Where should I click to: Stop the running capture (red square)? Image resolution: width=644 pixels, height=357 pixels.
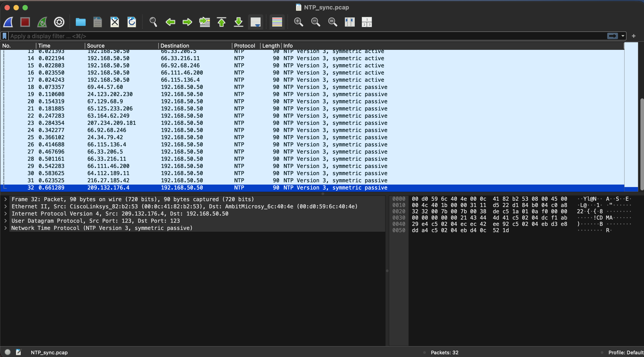pyautogui.click(x=25, y=22)
